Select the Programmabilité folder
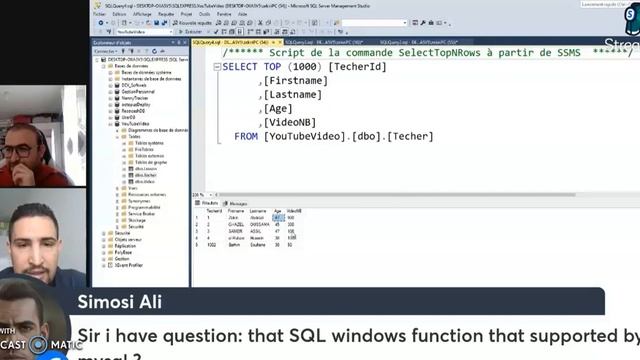This screenshot has width=640, height=360. pyautogui.click(x=144, y=207)
